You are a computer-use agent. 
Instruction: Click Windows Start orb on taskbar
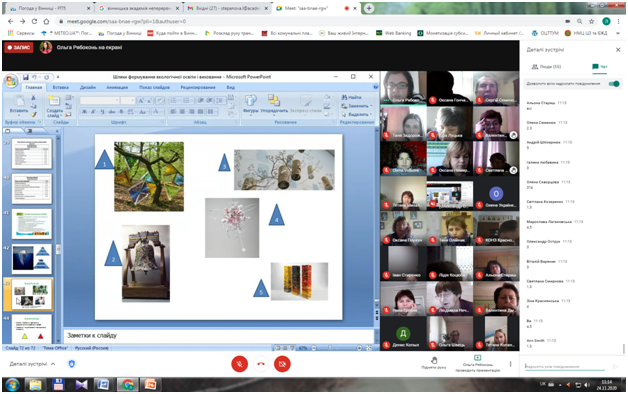click(12, 385)
